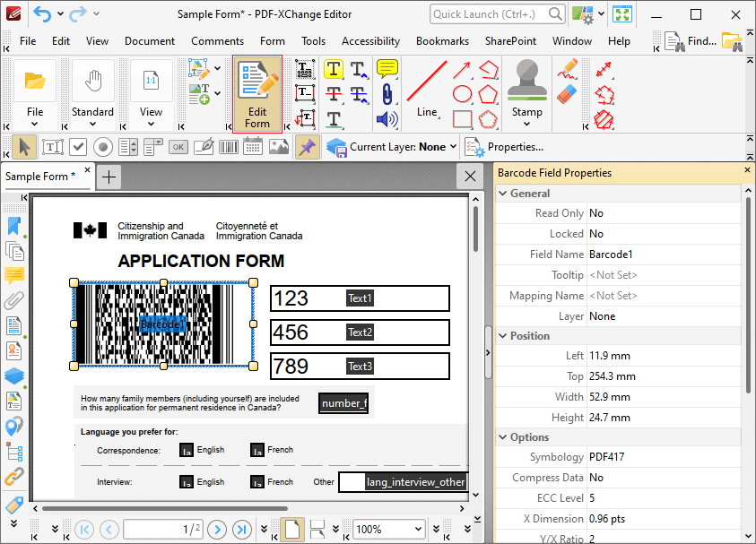Expand the View tool dropdown
This screenshot has width=756, height=544.
point(151,124)
